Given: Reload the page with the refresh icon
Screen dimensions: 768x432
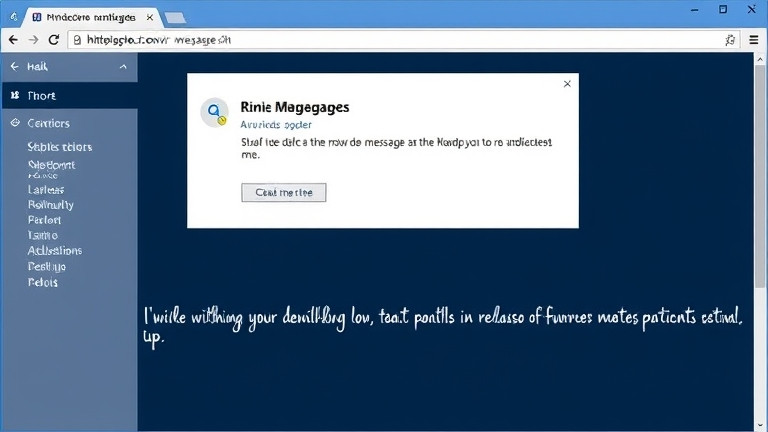Looking at the screenshot, I should pos(54,40).
